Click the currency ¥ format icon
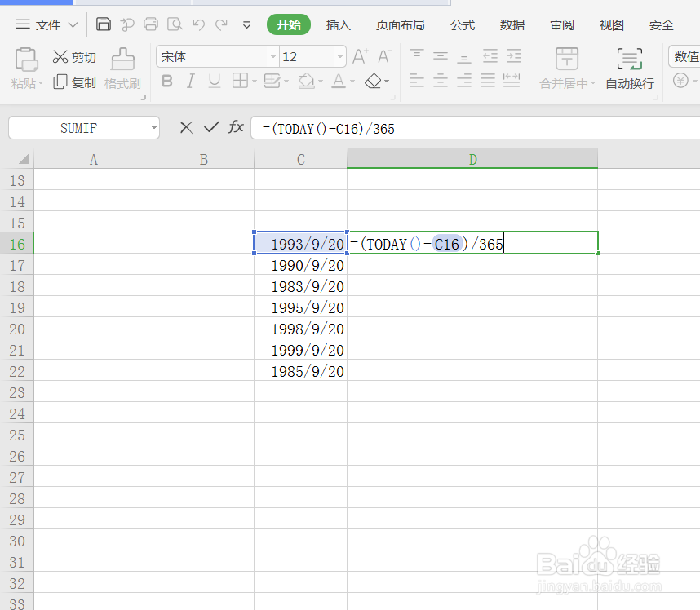 click(680, 81)
